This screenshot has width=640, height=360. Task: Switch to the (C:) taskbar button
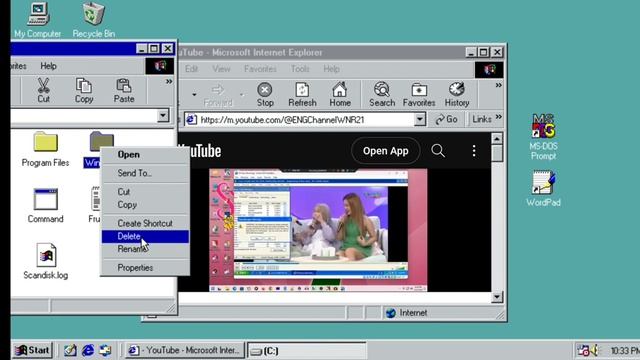(307, 351)
